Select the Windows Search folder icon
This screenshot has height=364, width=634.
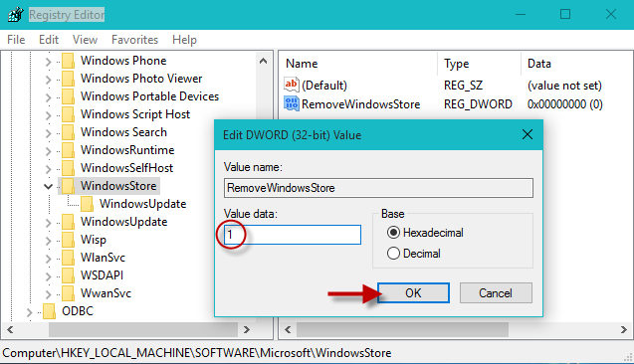(68, 132)
